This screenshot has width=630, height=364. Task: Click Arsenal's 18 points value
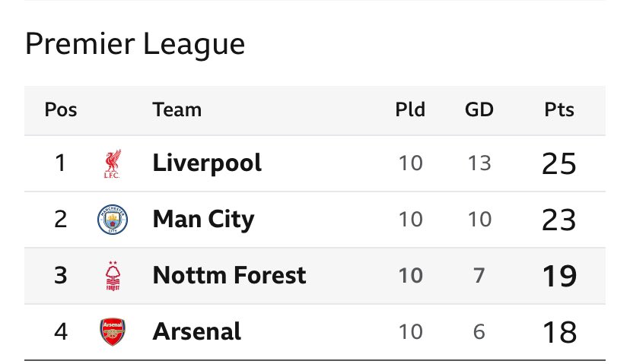(559, 332)
